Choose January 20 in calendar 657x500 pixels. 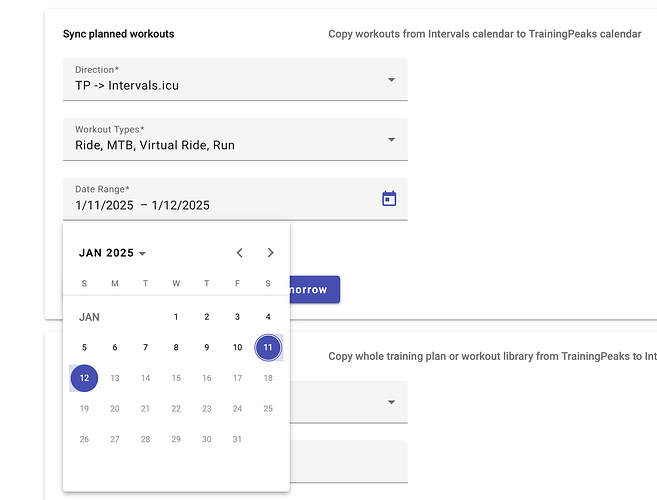tap(115, 409)
